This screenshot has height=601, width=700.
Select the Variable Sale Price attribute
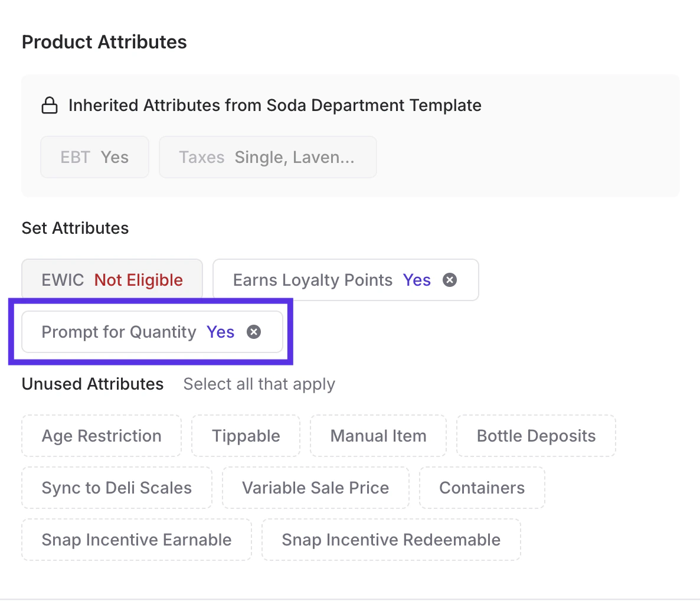click(316, 488)
